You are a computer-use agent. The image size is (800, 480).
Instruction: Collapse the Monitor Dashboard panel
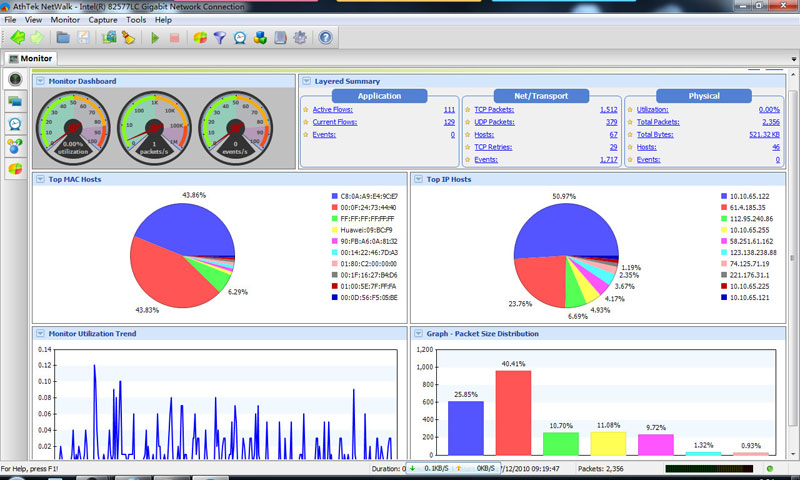[x=40, y=81]
